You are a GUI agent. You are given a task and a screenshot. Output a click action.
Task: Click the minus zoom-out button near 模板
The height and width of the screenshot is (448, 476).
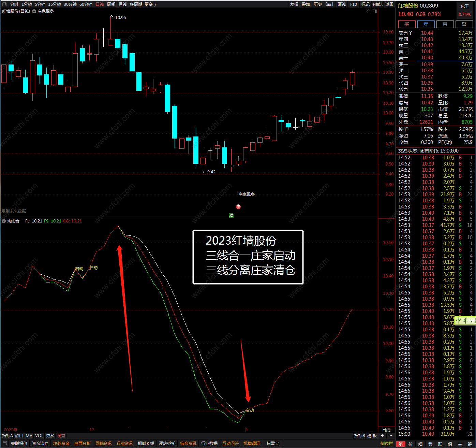pos(391,436)
